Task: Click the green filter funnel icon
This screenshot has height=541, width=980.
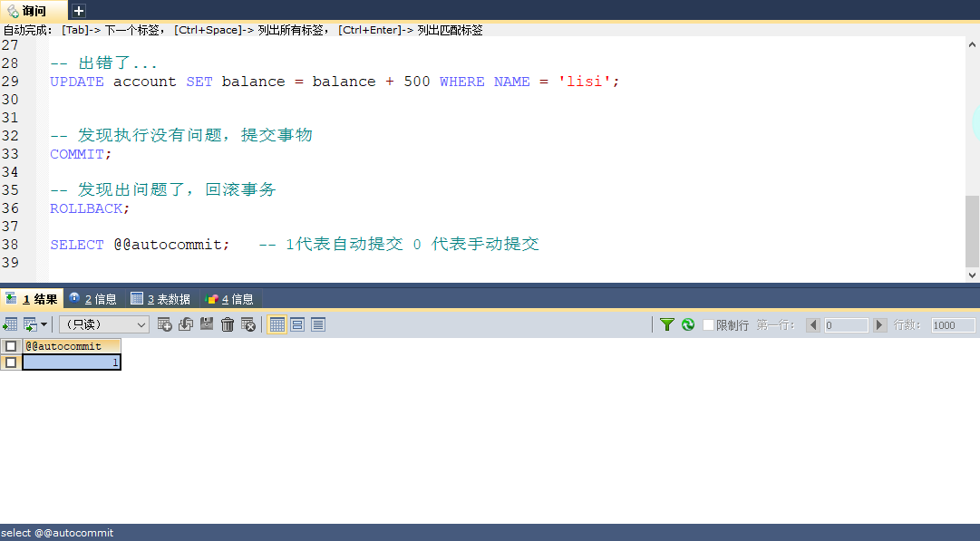Action: pyautogui.click(x=667, y=324)
